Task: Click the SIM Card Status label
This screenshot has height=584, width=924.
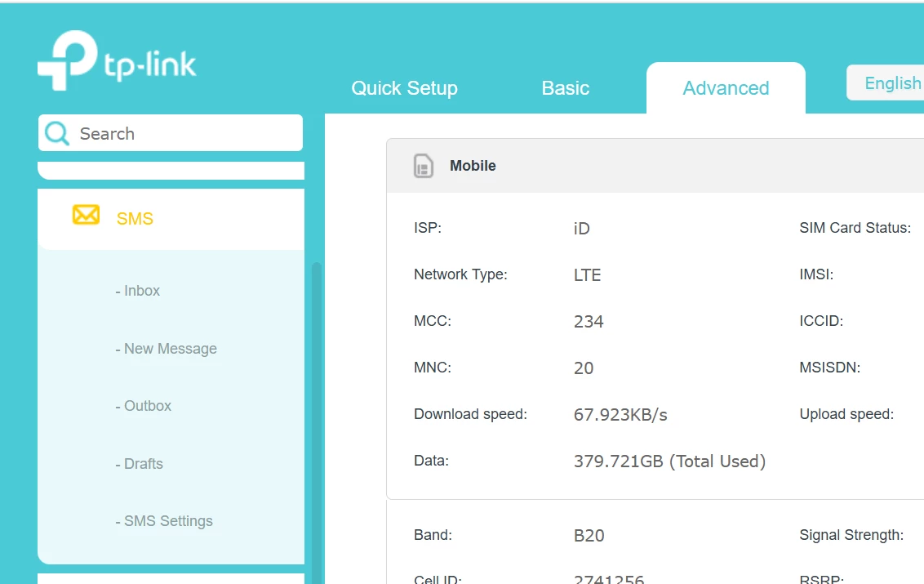Action: click(855, 228)
